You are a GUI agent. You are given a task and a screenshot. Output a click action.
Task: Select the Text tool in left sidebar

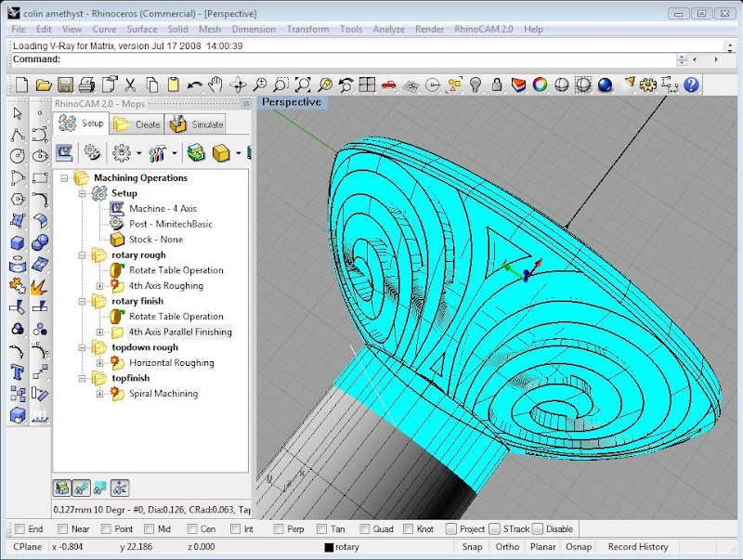coord(17,372)
